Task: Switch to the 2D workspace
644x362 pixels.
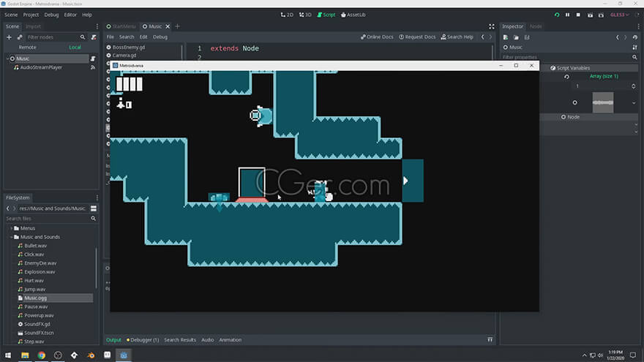Action: point(287,15)
